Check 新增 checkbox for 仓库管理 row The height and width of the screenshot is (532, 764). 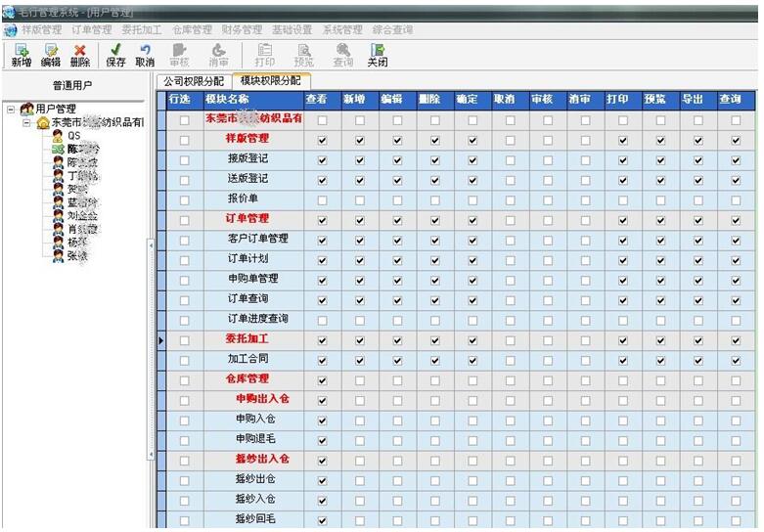(x=360, y=380)
